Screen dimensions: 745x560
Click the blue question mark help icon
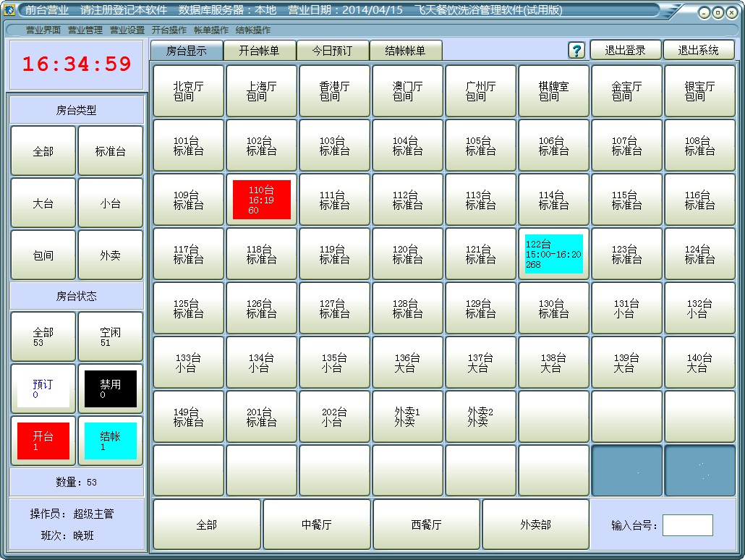576,50
